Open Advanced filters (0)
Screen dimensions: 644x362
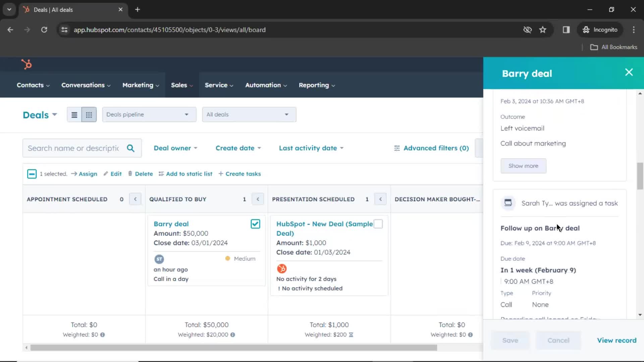[x=431, y=148]
